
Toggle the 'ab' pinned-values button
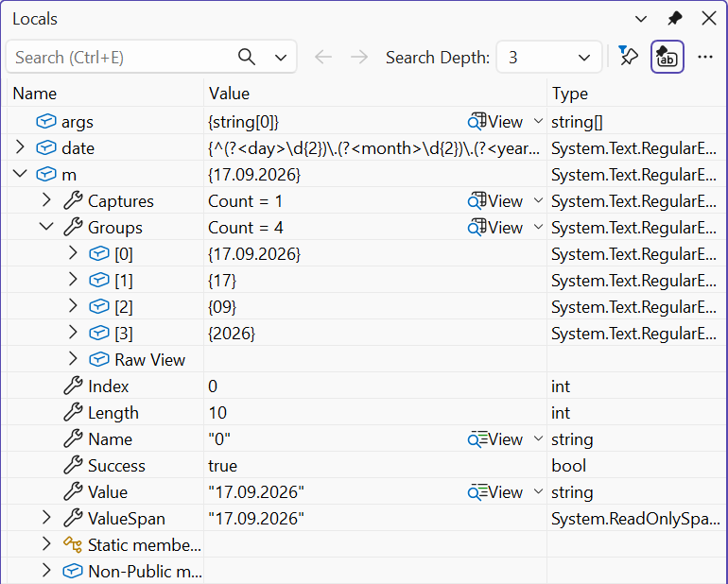[667, 57]
